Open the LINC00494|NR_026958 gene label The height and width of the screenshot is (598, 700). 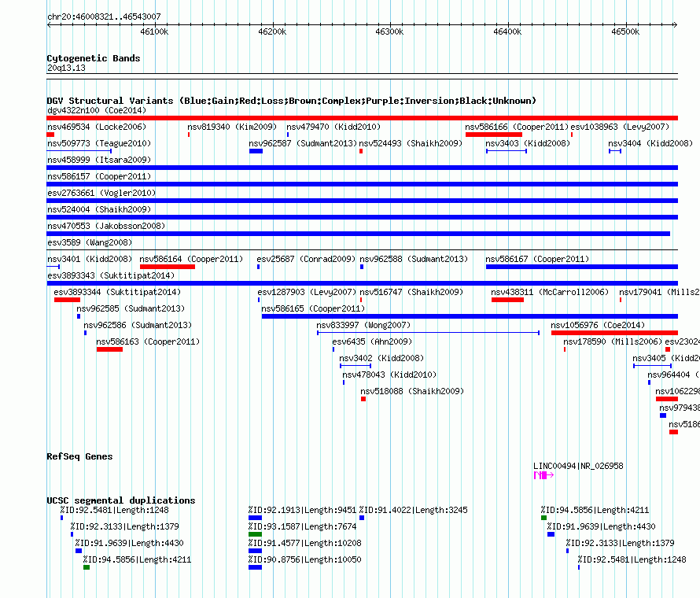point(578,466)
